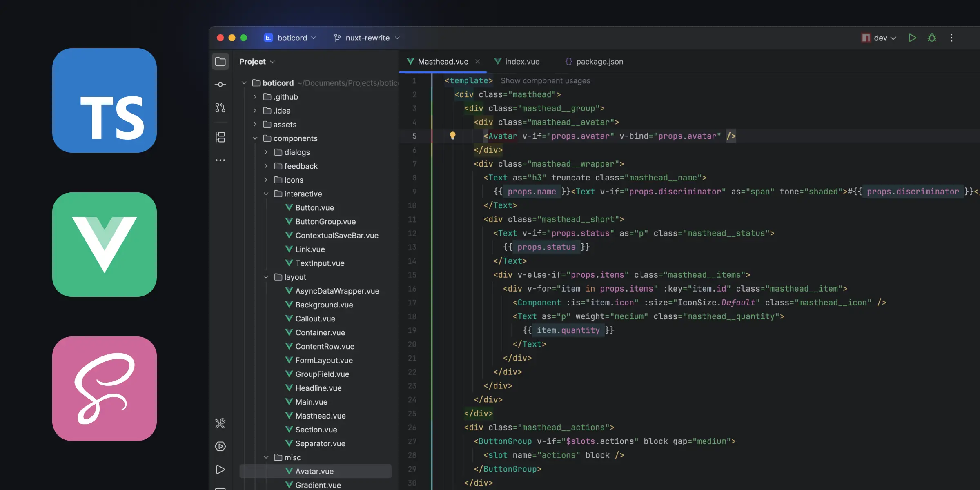Screen dimensions: 980x490
Task: Collapse the boticord root folder
Action: pyautogui.click(x=244, y=83)
